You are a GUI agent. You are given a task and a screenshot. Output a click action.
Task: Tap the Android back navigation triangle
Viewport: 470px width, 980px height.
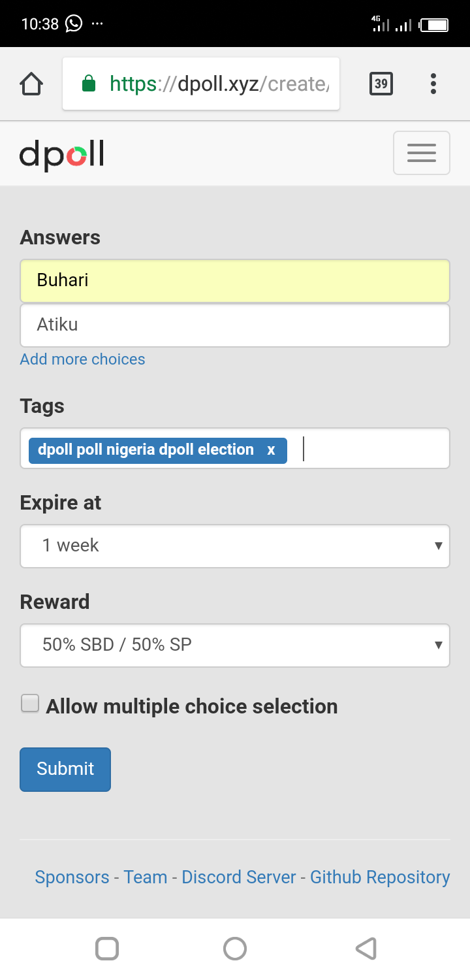[x=366, y=948]
